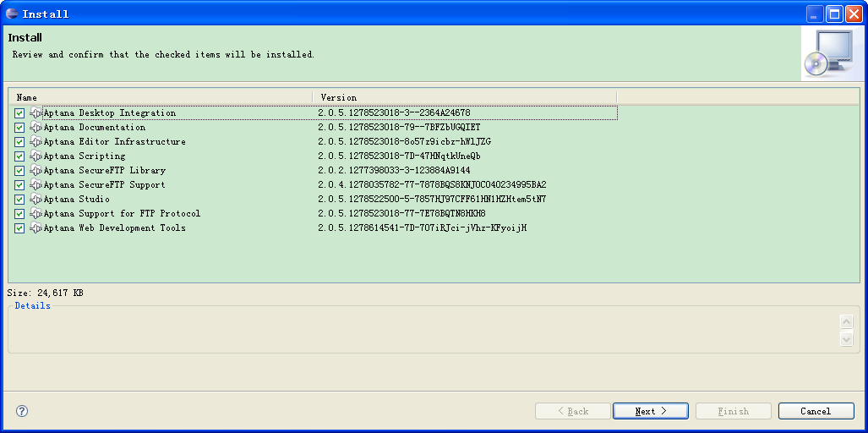This screenshot has height=433, width=868.
Task: Click inside the Details text area
Action: click(x=423, y=332)
